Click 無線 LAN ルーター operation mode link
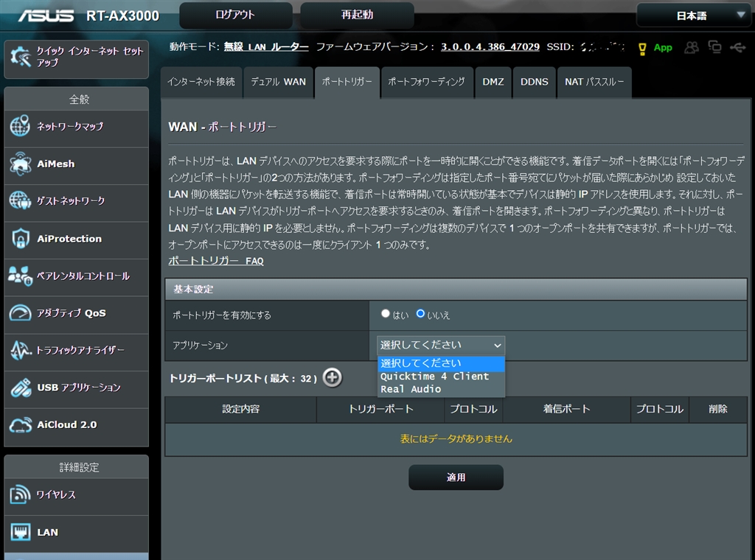The image size is (755, 560). [266, 46]
